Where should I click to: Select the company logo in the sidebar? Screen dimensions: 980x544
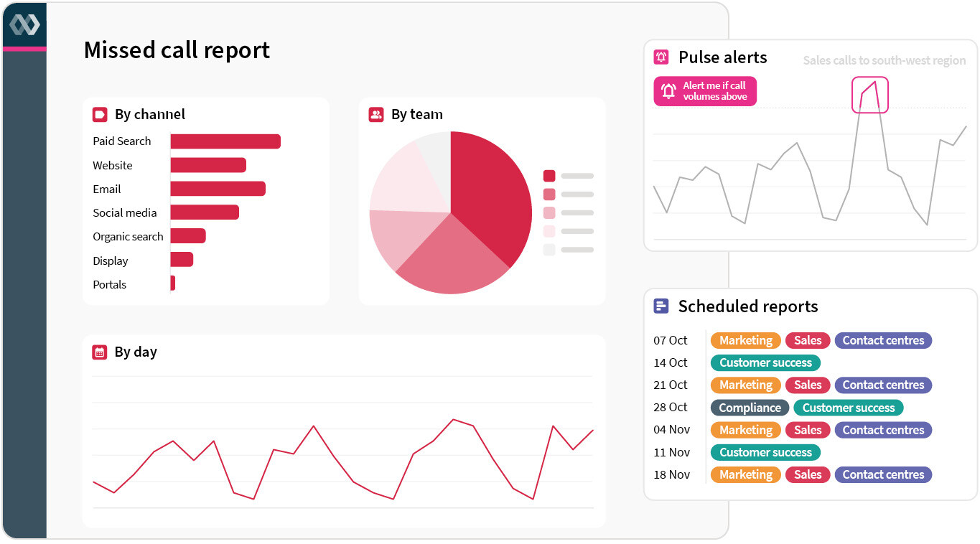25,25
